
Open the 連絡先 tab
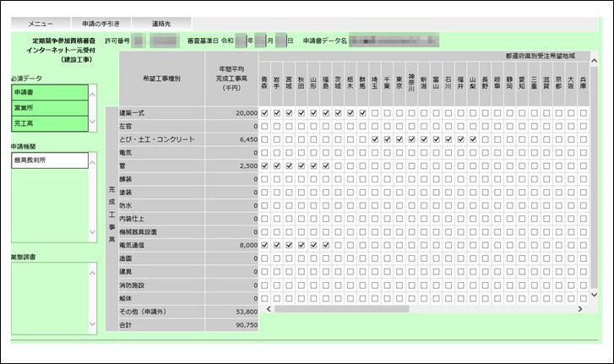tap(161, 24)
